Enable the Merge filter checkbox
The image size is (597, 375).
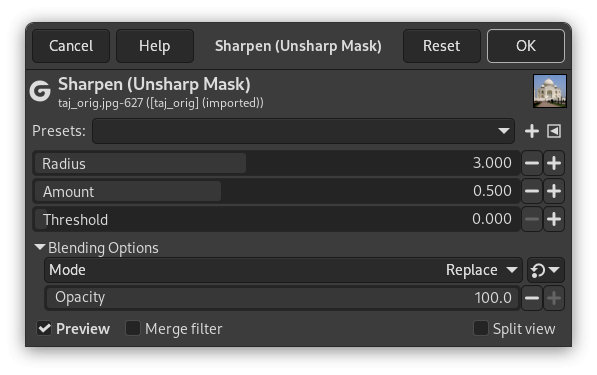click(133, 329)
